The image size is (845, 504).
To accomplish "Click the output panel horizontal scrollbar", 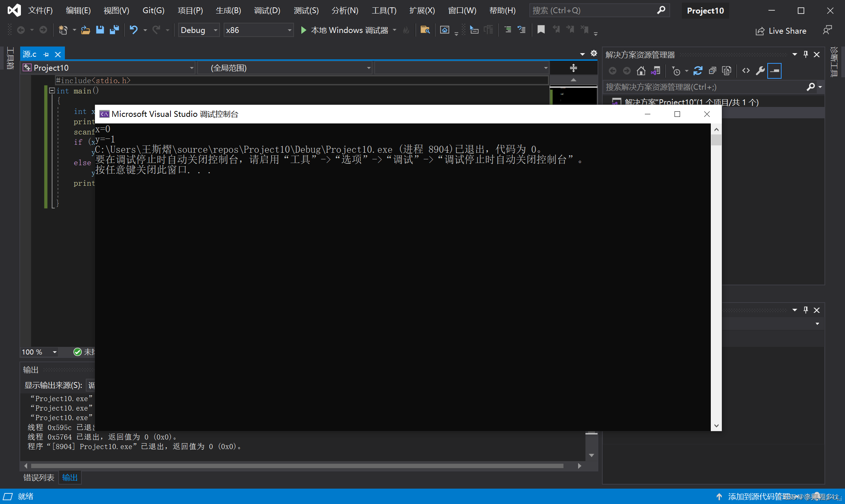I will click(297, 466).
